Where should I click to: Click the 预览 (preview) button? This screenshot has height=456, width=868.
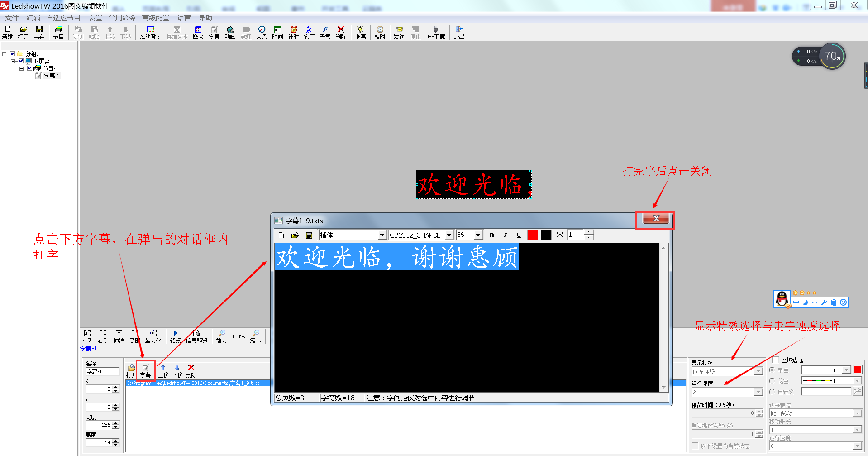click(x=176, y=336)
